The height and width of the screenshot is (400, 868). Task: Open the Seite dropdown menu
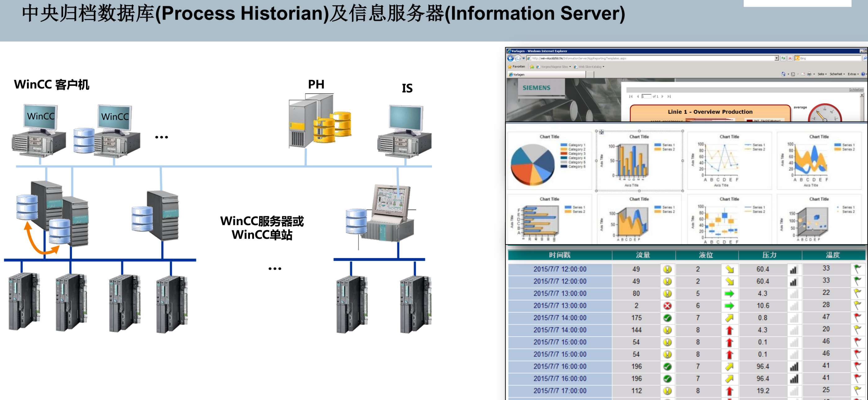pos(822,74)
